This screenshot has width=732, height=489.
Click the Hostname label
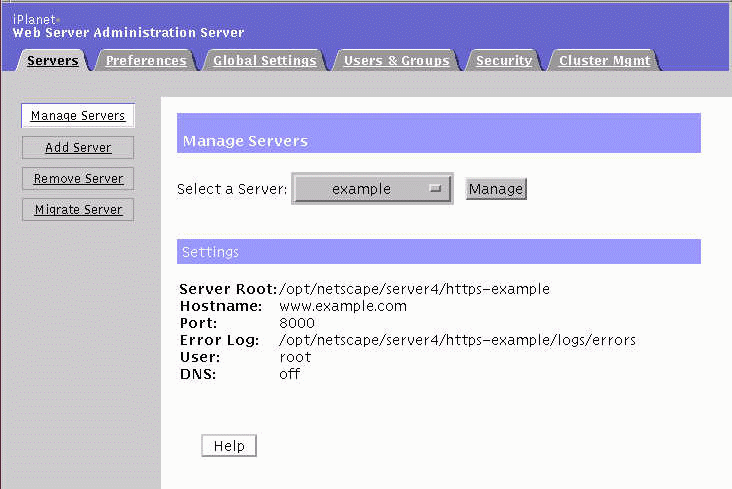point(221,306)
